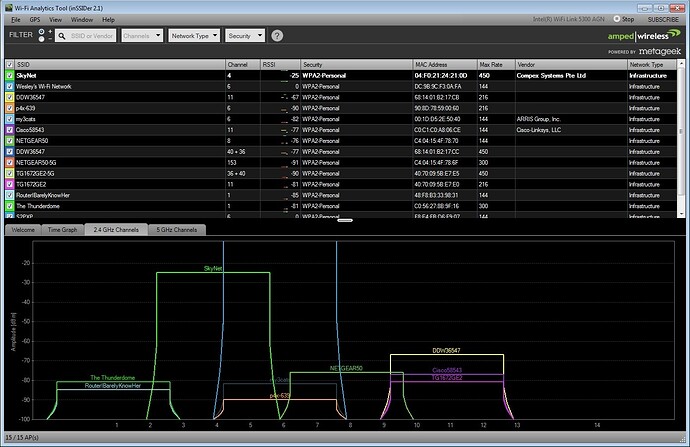This screenshot has width=690, height=447.
Task: Click the search magnifier icon in filter box
Action: click(62, 36)
